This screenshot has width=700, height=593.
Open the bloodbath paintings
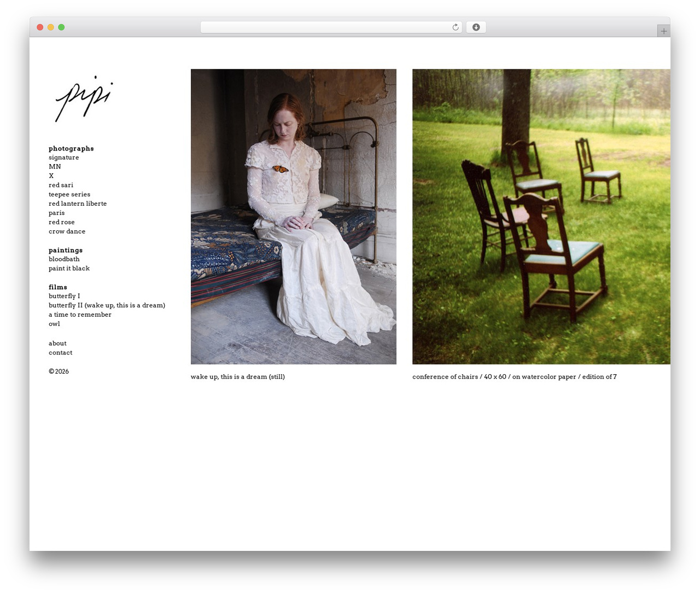(x=64, y=259)
